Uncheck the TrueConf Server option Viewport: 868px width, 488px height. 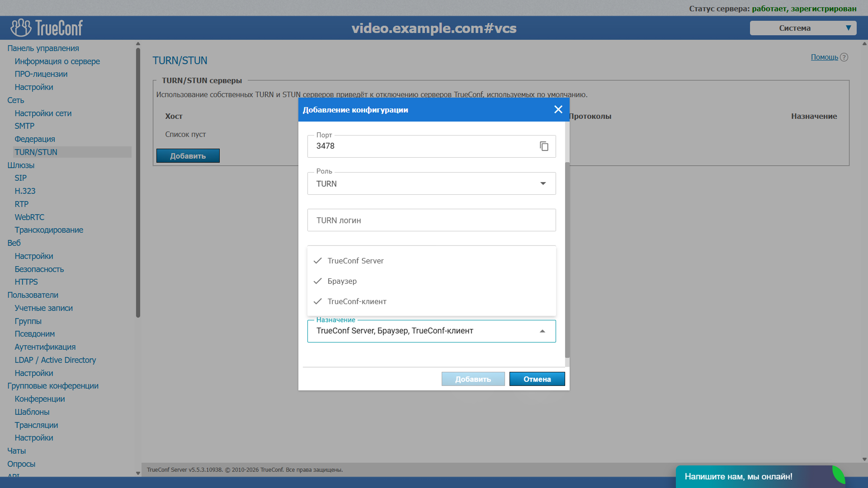(x=355, y=261)
